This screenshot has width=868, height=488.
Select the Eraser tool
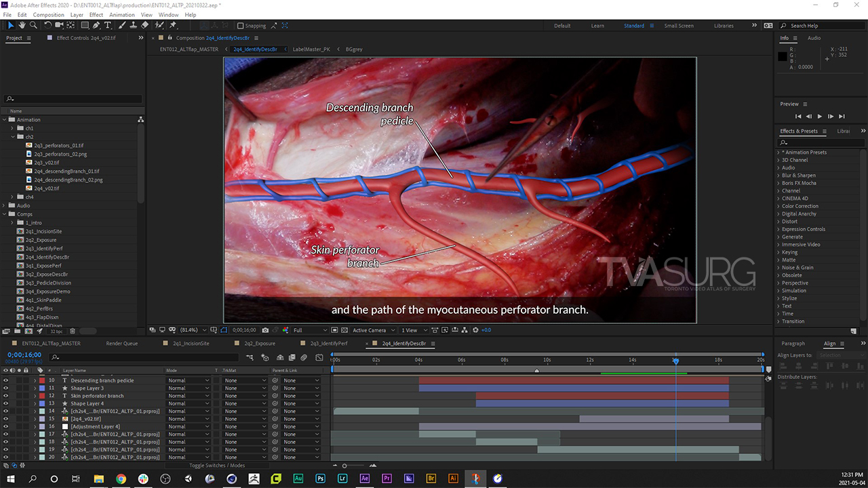tap(144, 25)
